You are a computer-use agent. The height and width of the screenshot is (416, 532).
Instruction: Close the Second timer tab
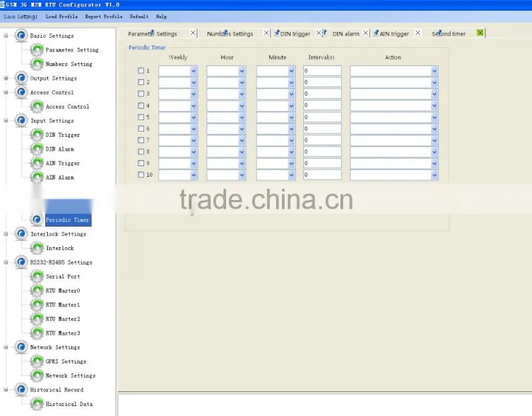pyautogui.click(x=480, y=33)
